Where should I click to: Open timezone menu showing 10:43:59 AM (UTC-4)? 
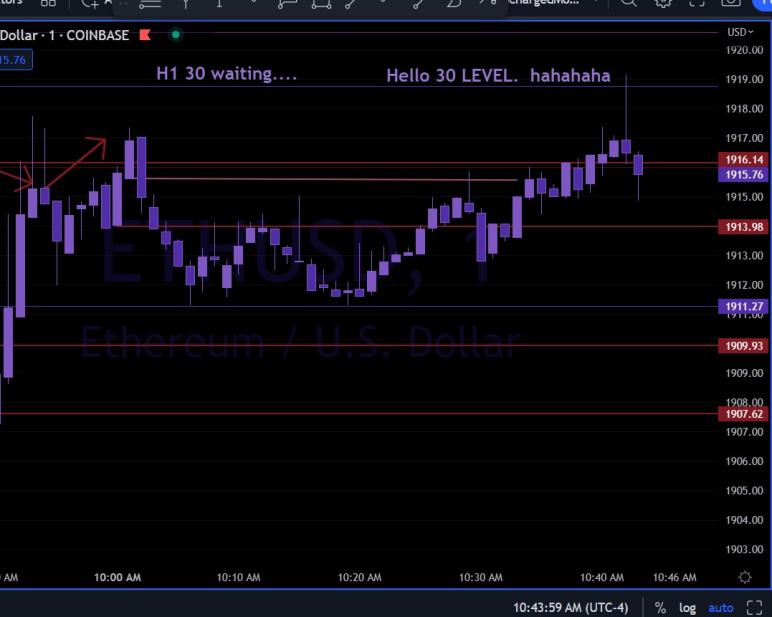coord(571,608)
